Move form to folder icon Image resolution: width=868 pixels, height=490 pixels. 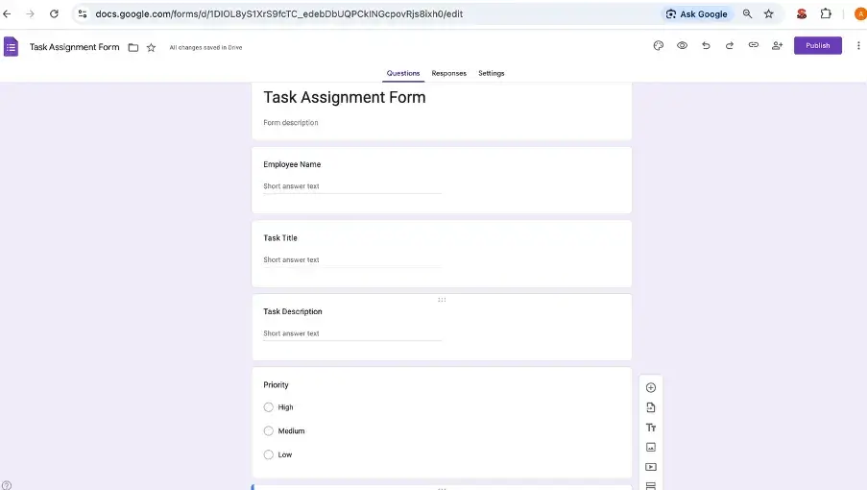[133, 48]
